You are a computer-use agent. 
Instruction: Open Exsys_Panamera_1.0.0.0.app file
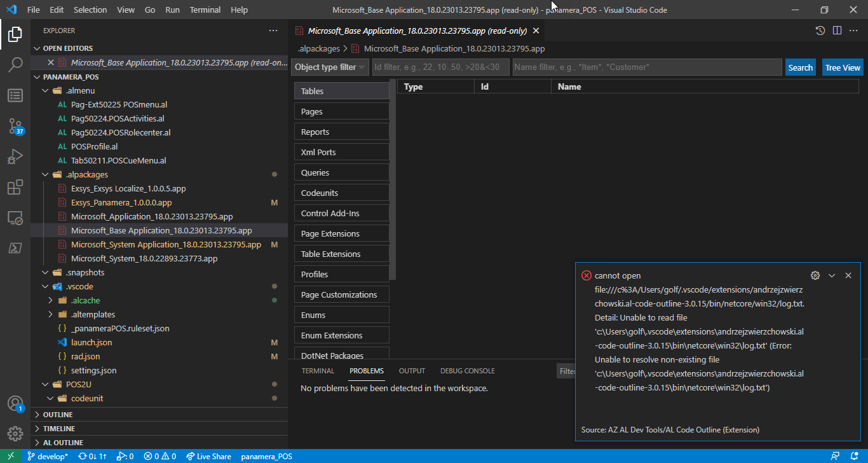[x=121, y=202]
